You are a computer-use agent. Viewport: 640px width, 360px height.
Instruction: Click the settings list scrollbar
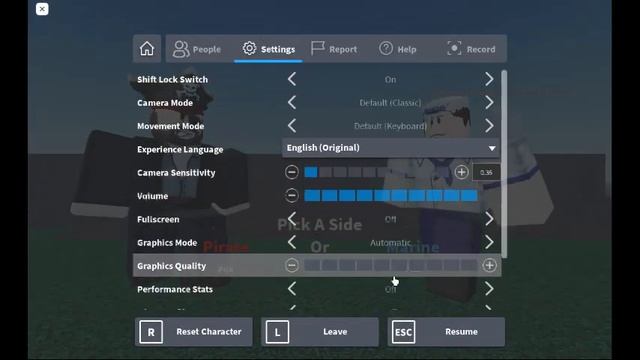504,164
